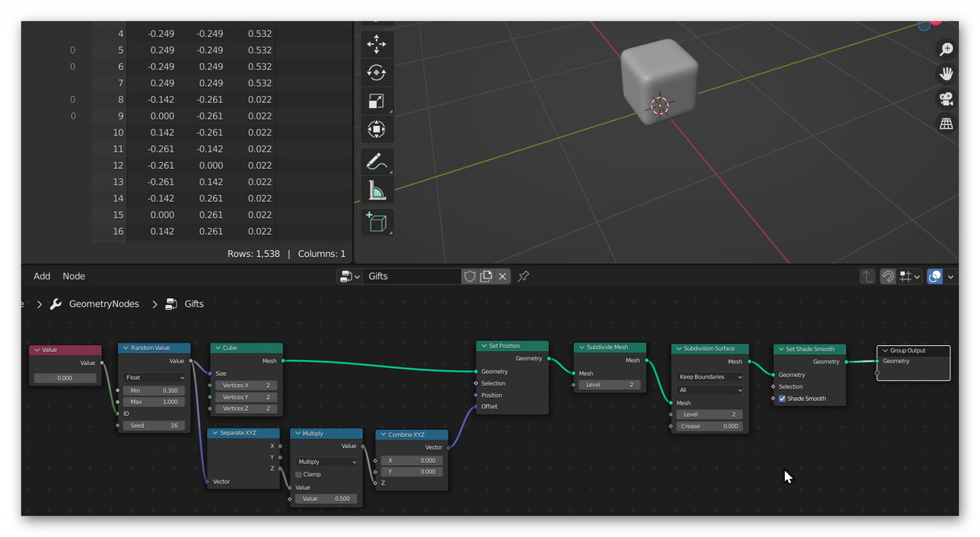Select the Rotate tool in the viewport toolbar

(377, 73)
